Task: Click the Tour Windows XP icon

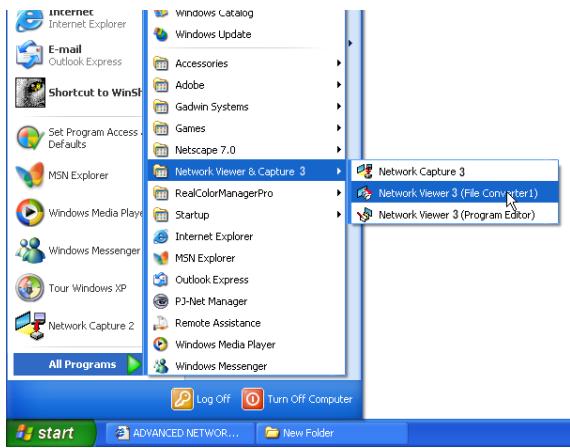Action: click(x=30, y=288)
